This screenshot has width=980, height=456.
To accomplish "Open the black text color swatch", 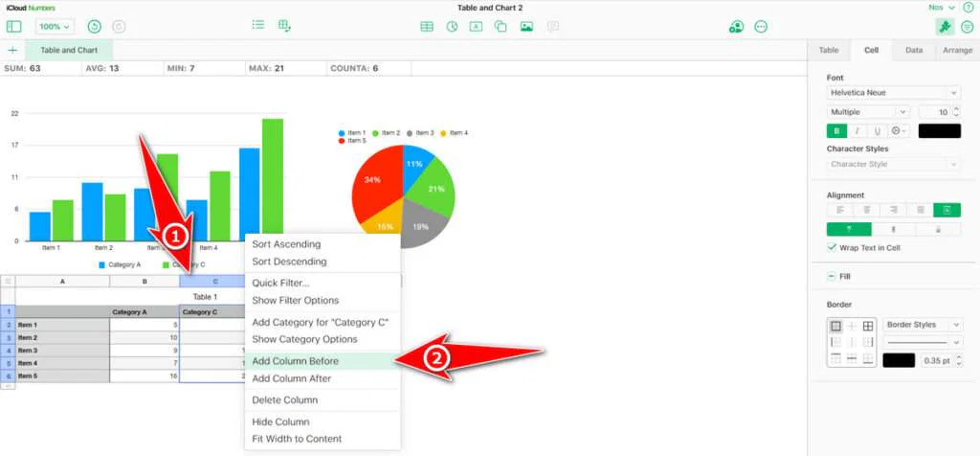I will (x=939, y=131).
